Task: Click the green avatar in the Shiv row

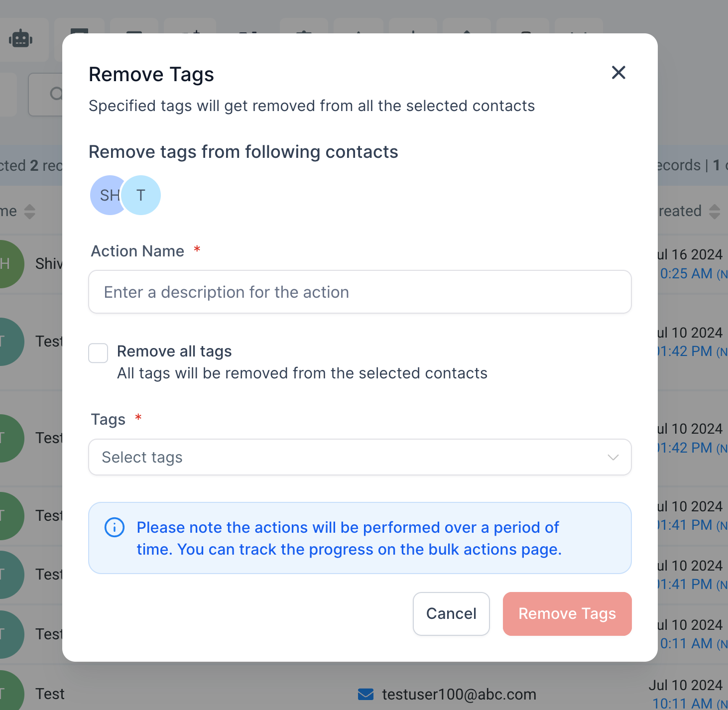Action: [x=7, y=264]
